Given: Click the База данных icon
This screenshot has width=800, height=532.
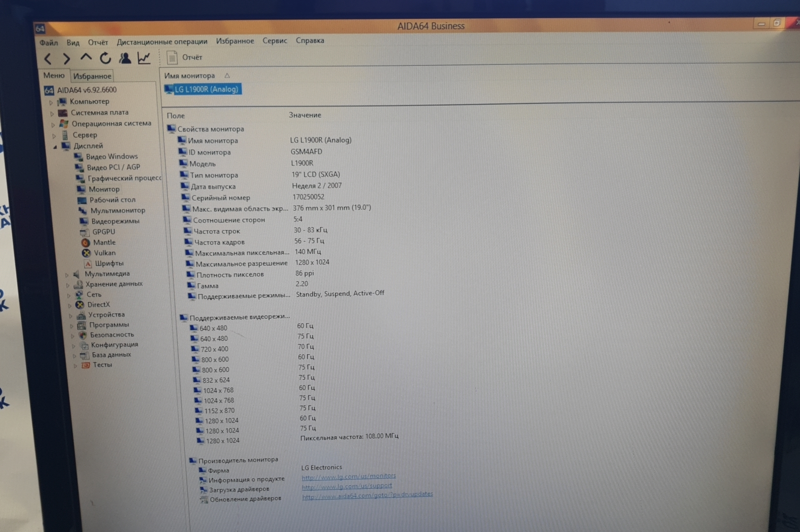Looking at the screenshot, I should click(84, 355).
